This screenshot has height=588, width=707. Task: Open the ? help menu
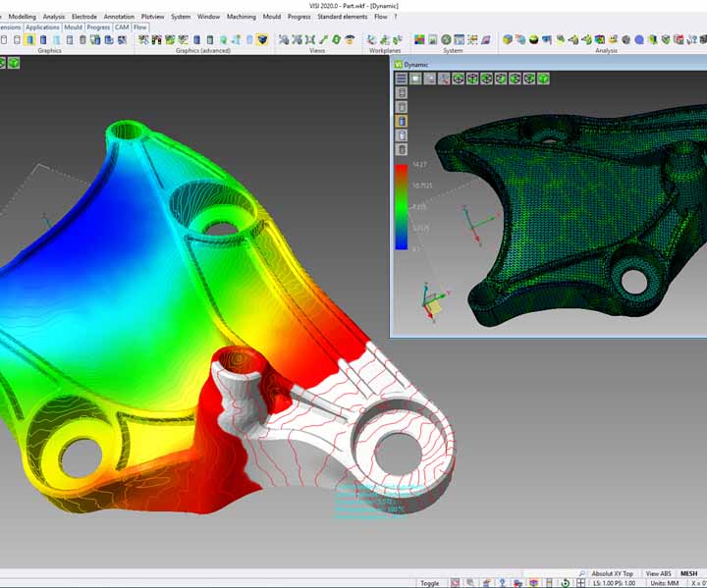tap(396, 17)
